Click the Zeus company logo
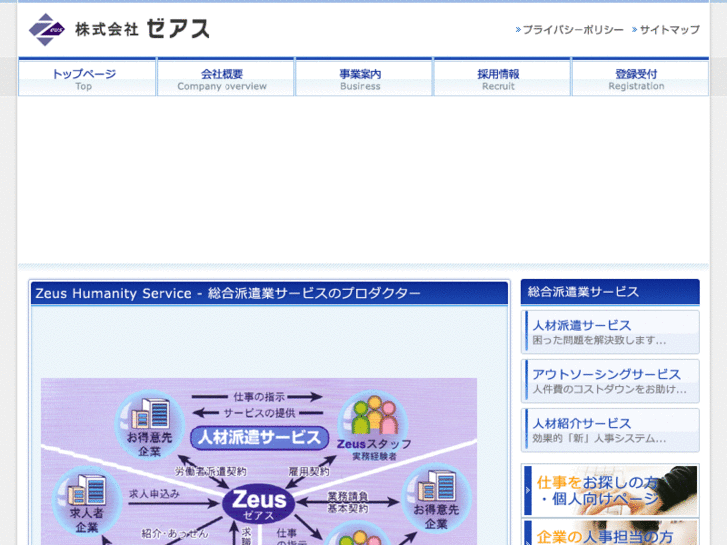 click(47, 30)
